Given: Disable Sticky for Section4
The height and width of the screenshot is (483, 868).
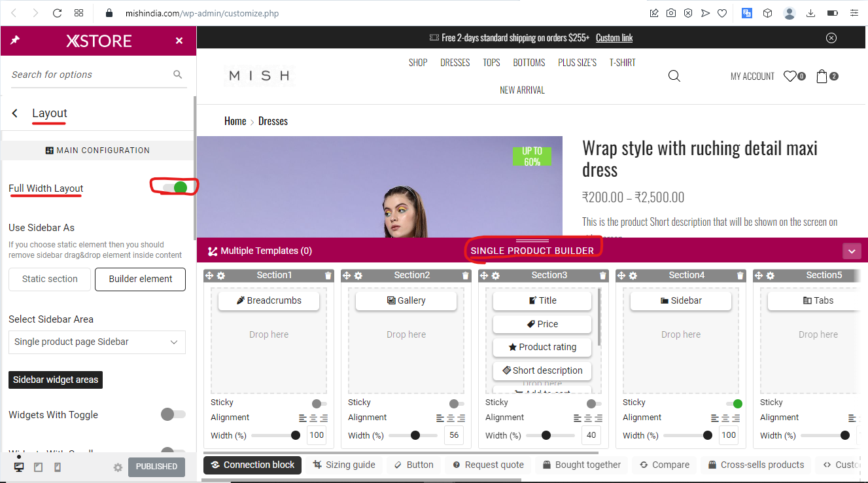Looking at the screenshot, I should point(734,404).
